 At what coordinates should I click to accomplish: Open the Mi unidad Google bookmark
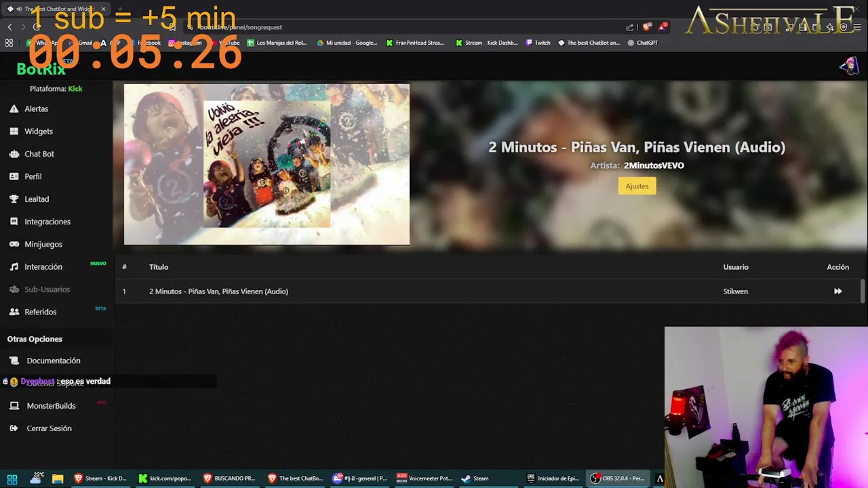click(347, 43)
